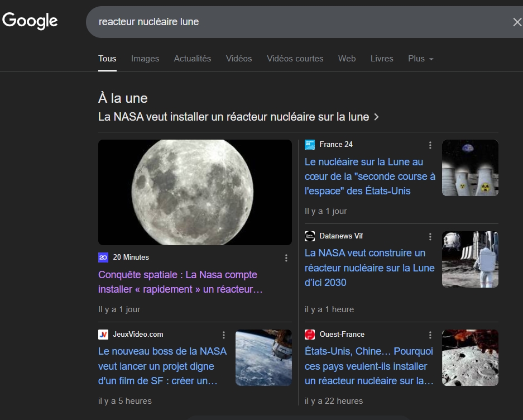Click the lunar surface craters thumbnail
The height and width of the screenshot is (420, 523).
tap(470, 357)
